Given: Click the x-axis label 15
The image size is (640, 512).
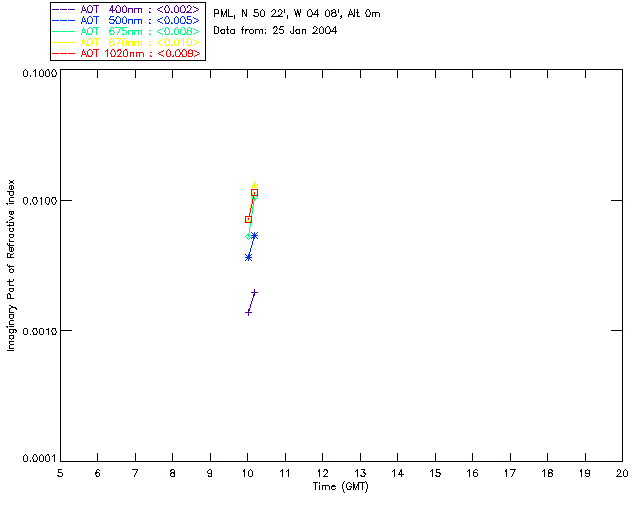Looking at the screenshot, I should (x=436, y=473).
